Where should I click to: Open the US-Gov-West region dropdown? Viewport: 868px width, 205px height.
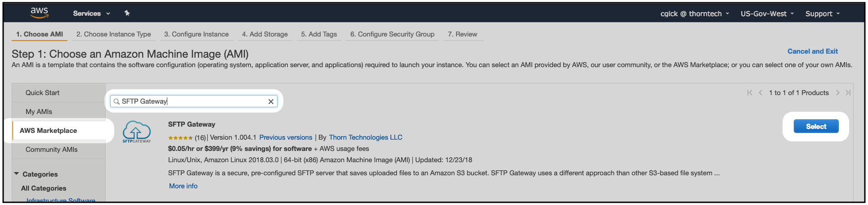[x=767, y=14]
